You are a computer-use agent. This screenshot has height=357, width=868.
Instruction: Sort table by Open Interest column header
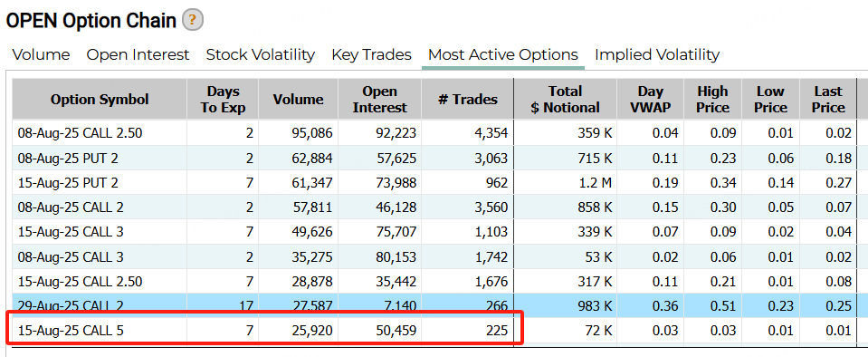pos(379,100)
